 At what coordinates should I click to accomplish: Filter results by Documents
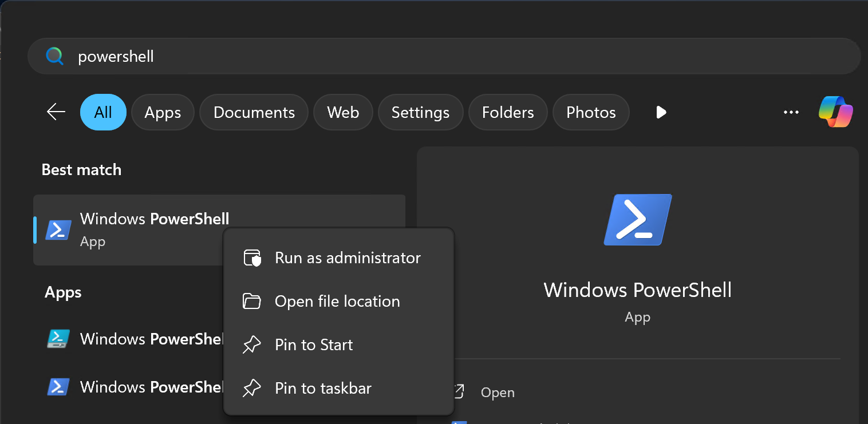coord(254,112)
